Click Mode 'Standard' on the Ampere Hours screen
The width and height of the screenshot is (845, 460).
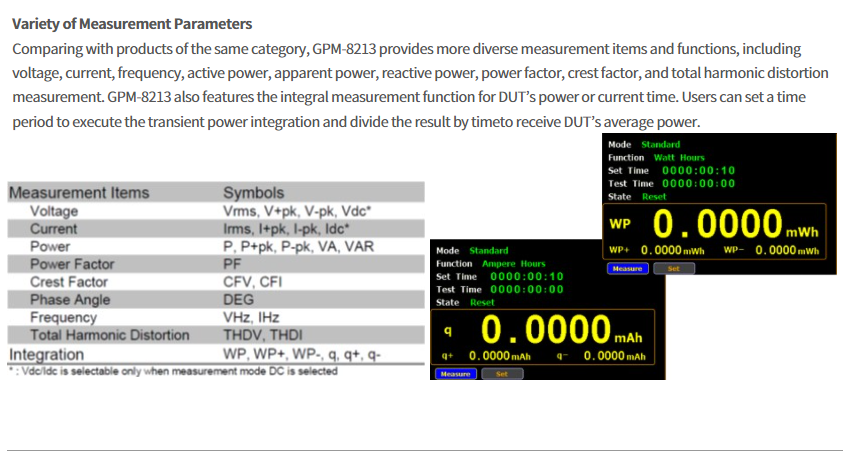[x=489, y=251]
